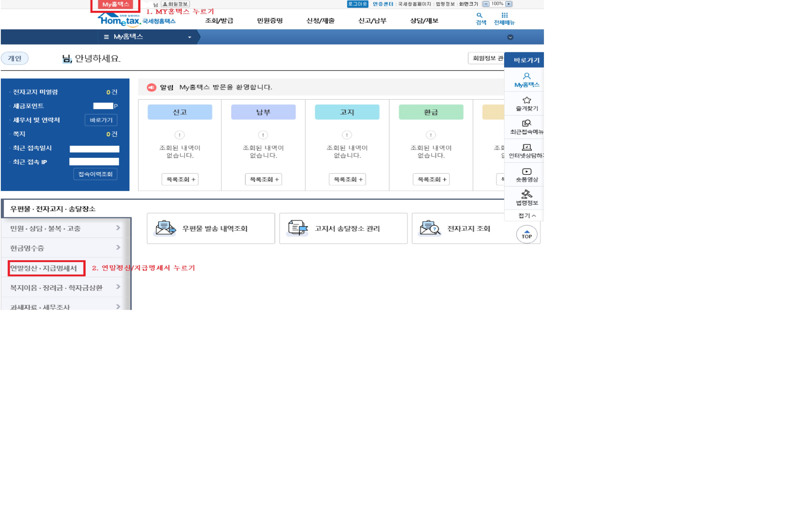The height and width of the screenshot is (532, 796).
Task: Open the 인증센터 link
Action: point(383,4)
